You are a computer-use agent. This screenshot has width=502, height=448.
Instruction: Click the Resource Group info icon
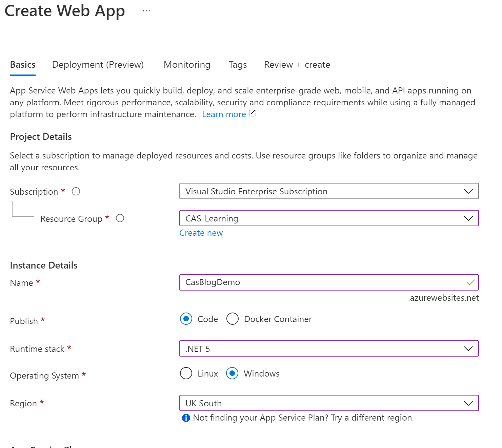[x=120, y=218]
